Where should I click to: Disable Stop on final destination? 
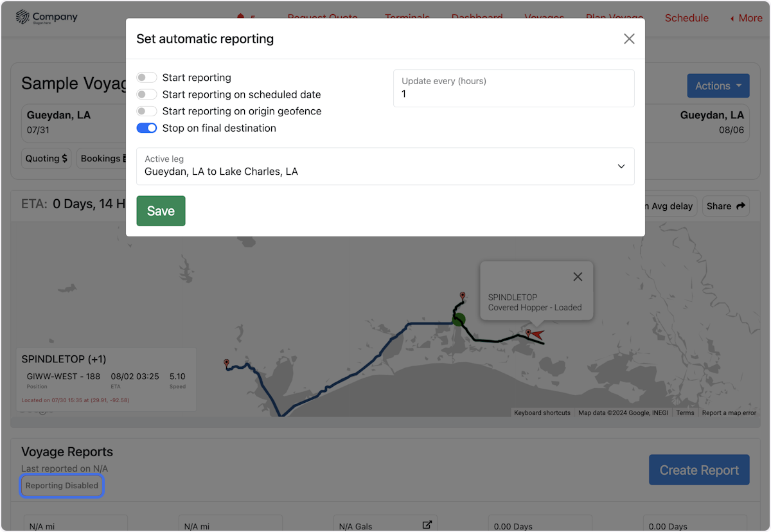click(x=146, y=128)
